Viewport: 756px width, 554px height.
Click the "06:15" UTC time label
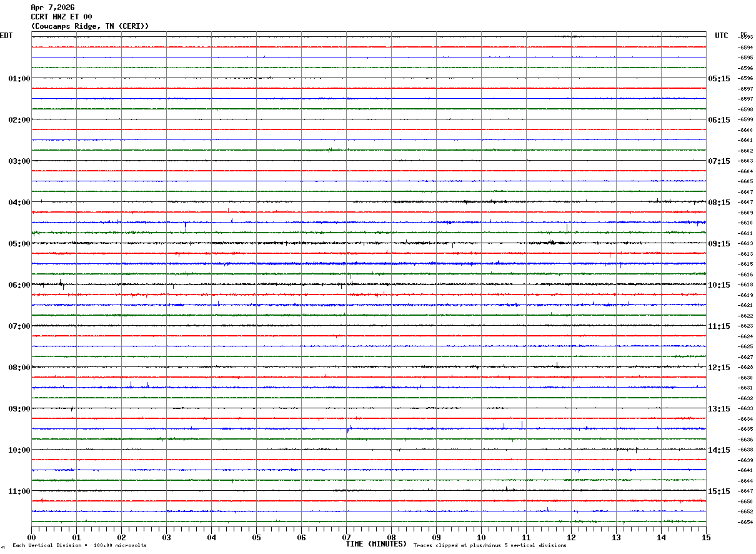click(719, 120)
